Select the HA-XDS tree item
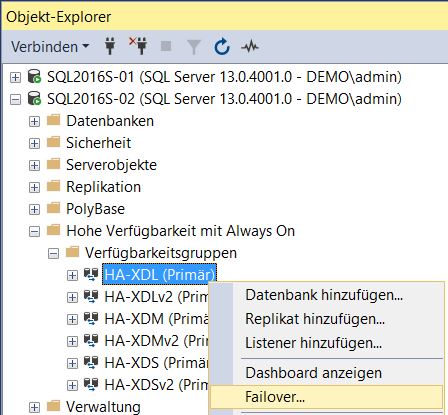 coord(156,363)
